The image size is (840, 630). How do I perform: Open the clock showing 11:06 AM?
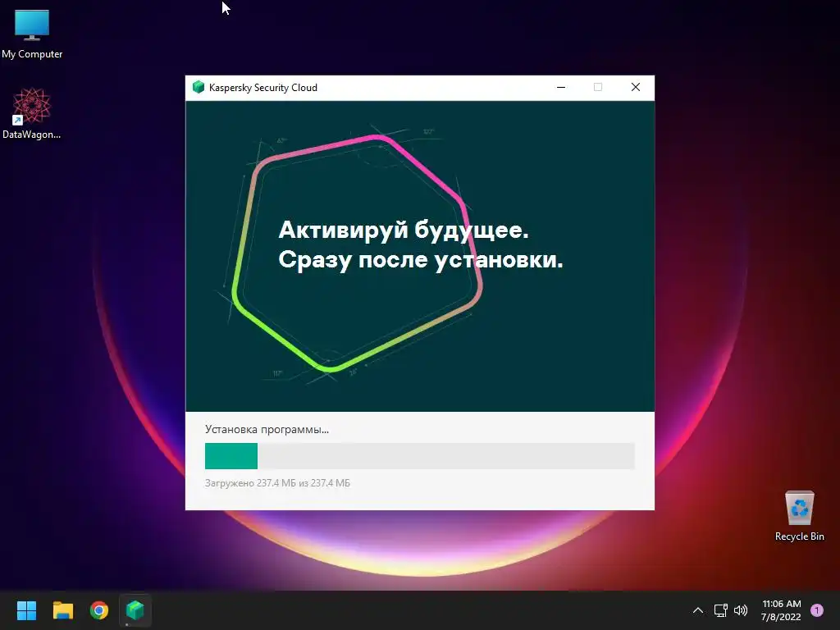point(781,610)
